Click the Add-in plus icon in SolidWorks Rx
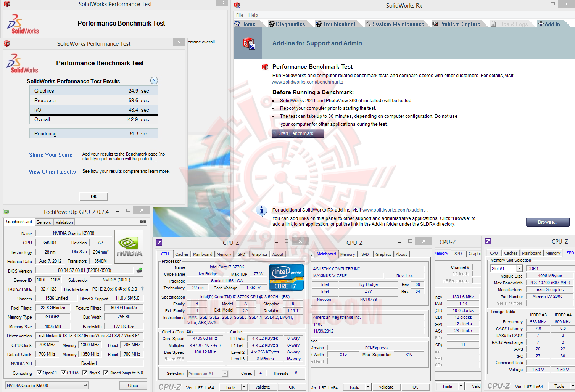This screenshot has width=575, height=392. tap(541, 24)
